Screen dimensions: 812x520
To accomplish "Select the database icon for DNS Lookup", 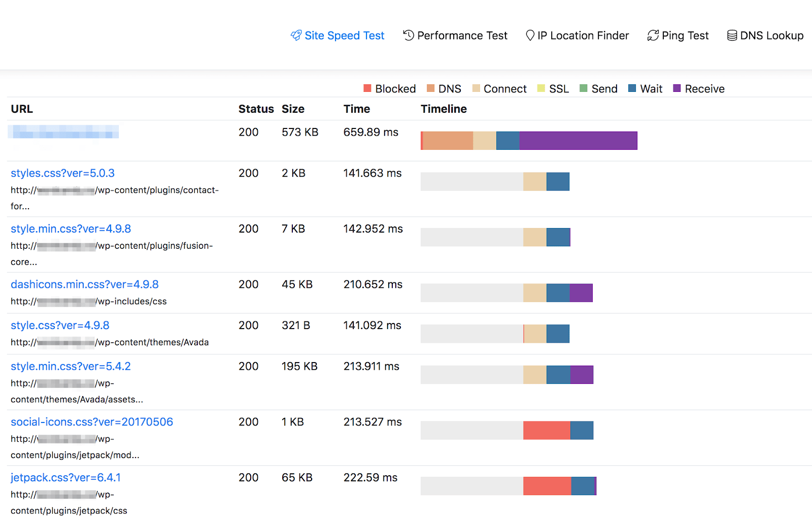I will point(732,35).
